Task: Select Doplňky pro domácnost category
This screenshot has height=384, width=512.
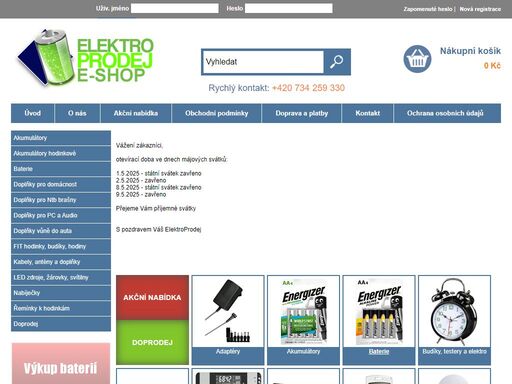Action: pos(61,184)
